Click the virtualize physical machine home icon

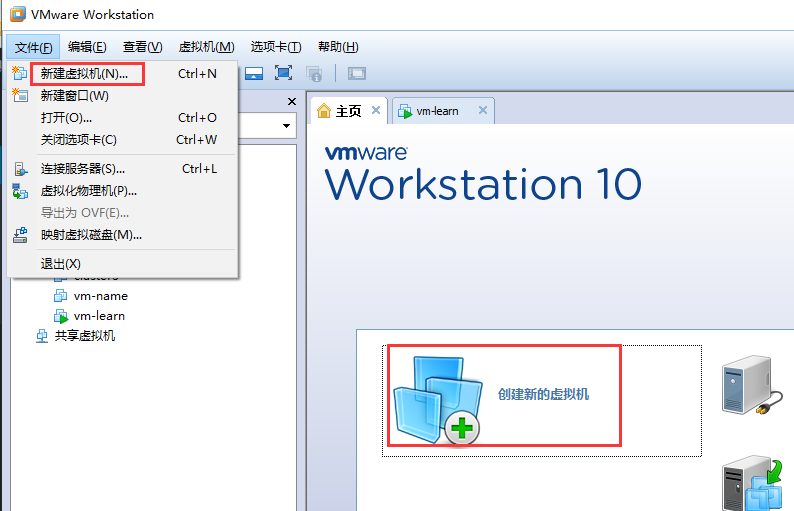[x=752, y=483]
